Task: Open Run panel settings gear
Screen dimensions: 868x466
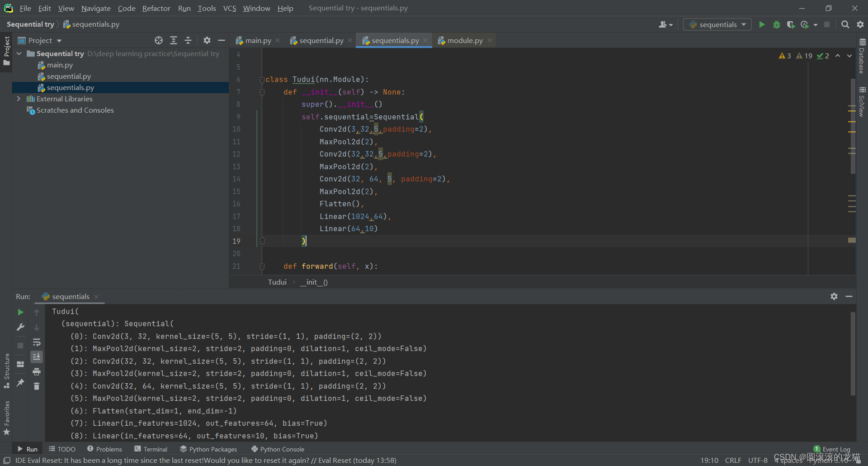Action: pyautogui.click(x=834, y=296)
